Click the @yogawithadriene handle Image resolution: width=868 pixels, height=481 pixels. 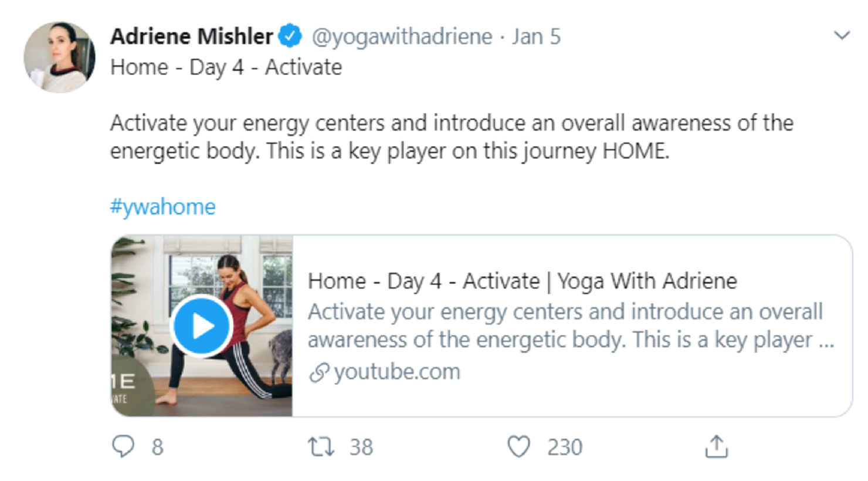click(x=402, y=36)
